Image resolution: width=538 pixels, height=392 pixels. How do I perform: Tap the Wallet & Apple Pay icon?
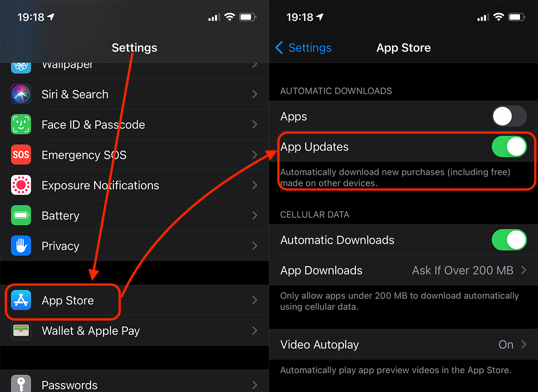21,331
